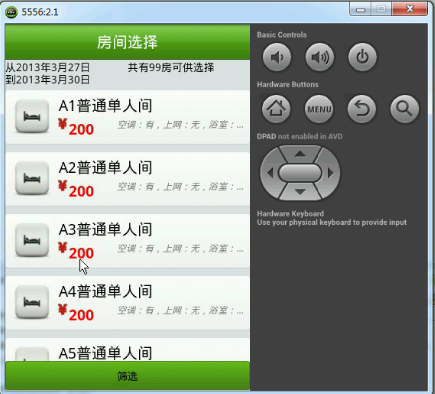435x394 pixels.
Task: Click the 共有99房可供选择 room count text
Action: pyautogui.click(x=171, y=68)
